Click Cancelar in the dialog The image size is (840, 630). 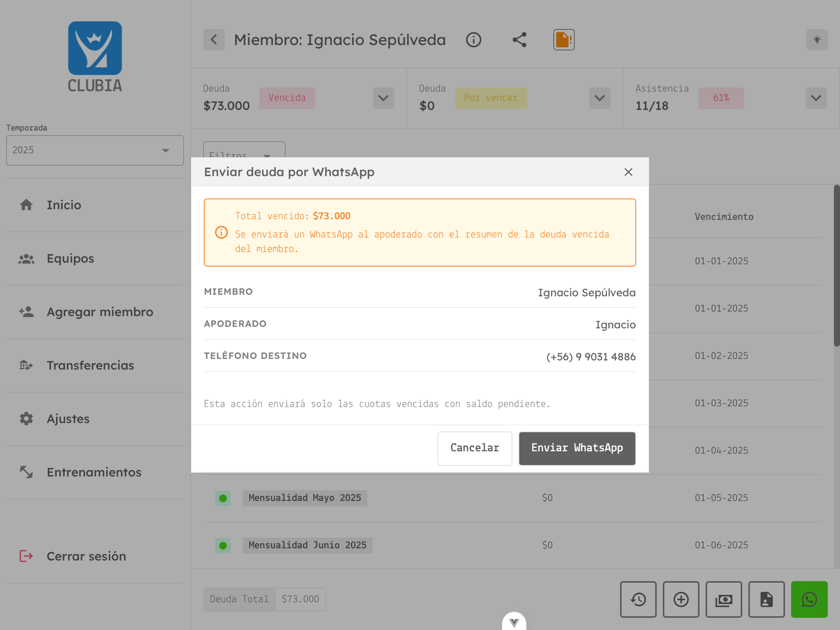click(475, 448)
